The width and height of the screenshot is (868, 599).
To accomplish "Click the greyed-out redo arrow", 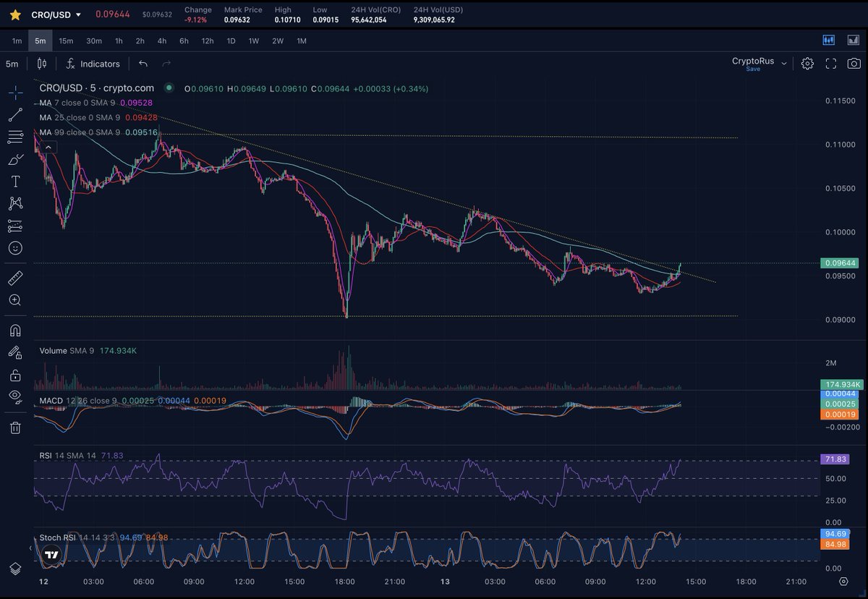I will (166, 64).
